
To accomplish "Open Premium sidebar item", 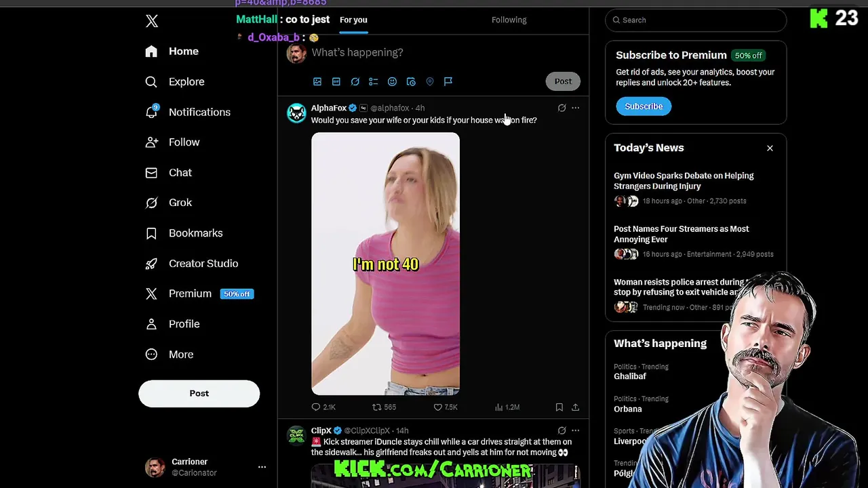I will [199, 293].
